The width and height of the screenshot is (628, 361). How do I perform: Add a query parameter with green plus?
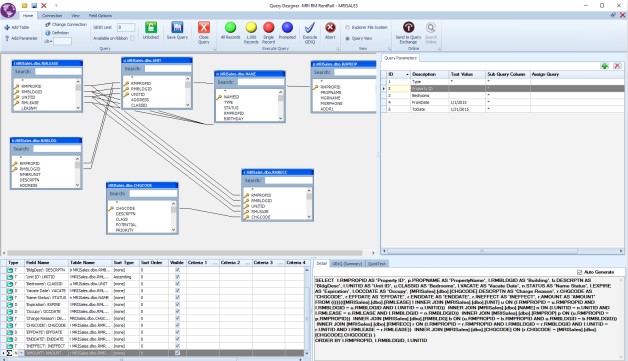(605, 66)
